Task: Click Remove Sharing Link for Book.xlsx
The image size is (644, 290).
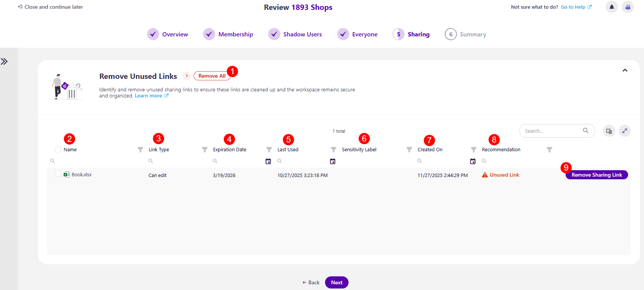Action: [x=597, y=175]
